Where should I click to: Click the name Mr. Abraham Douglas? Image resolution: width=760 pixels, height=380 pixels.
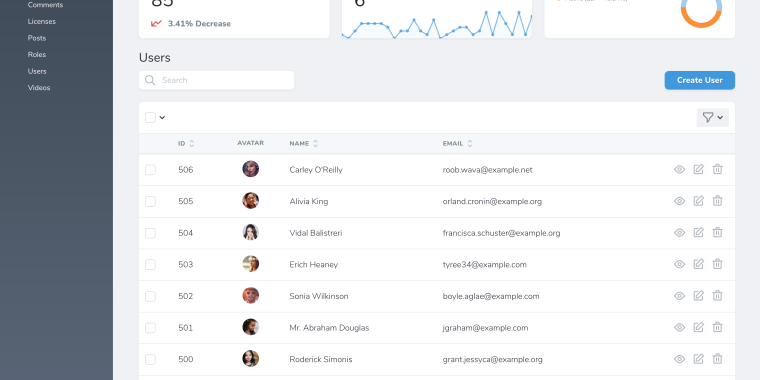(x=329, y=328)
